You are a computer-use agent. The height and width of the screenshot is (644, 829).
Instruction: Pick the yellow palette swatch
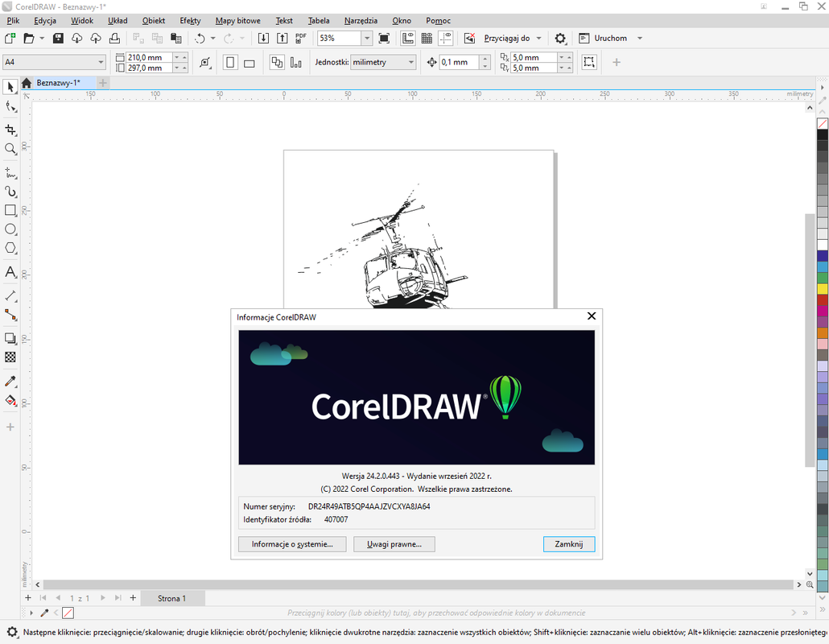[x=822, y=289]
